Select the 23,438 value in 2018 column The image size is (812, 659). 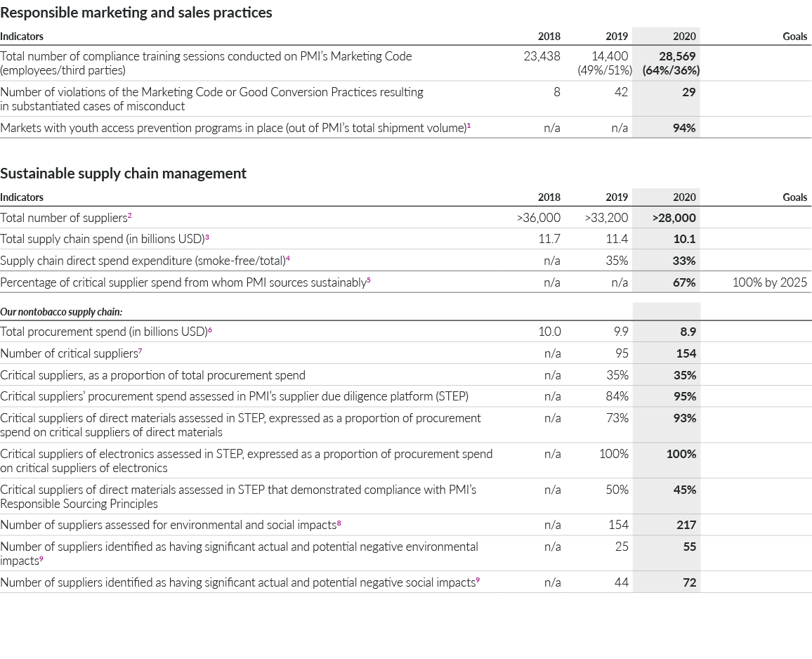click(x=542, y=56)
